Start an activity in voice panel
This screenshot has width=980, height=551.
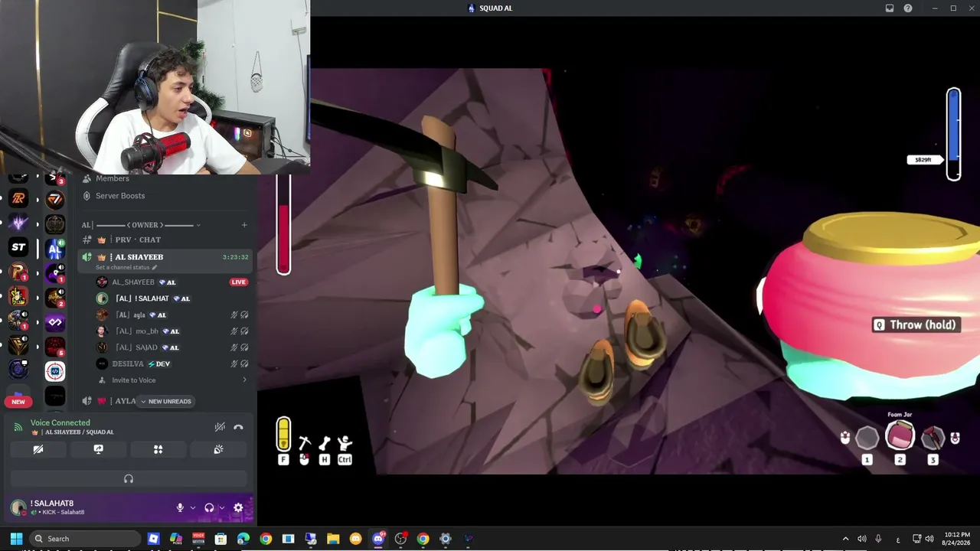[x=158, y=449]
